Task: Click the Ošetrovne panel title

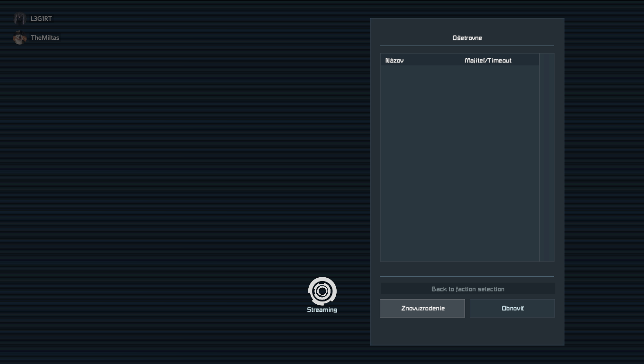Action: click(467, 38)
